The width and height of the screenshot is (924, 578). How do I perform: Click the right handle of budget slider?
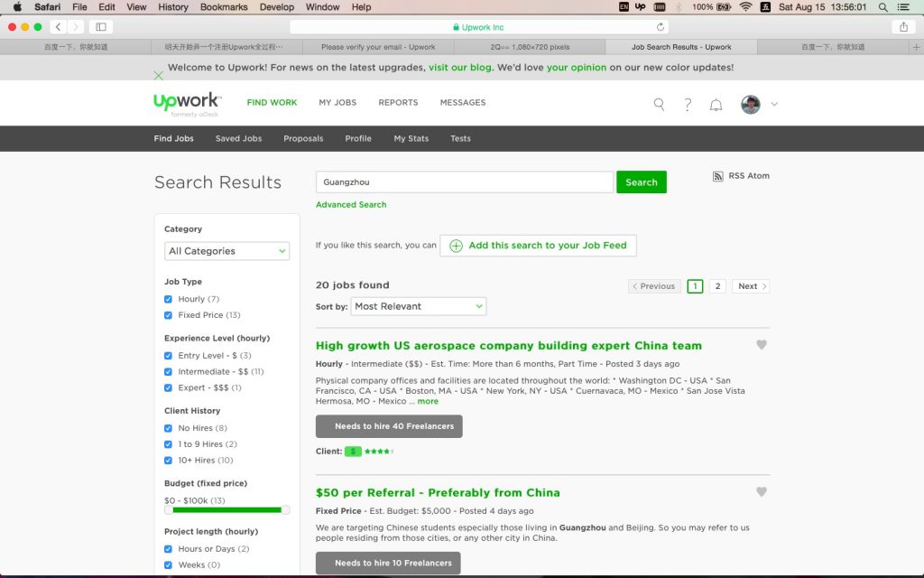point(286,509)
